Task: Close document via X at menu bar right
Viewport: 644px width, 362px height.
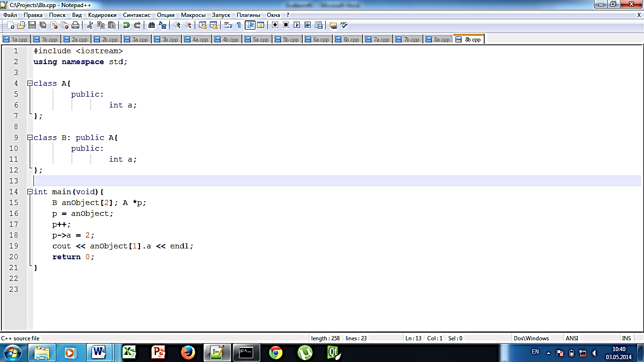Action: point(639,15)
